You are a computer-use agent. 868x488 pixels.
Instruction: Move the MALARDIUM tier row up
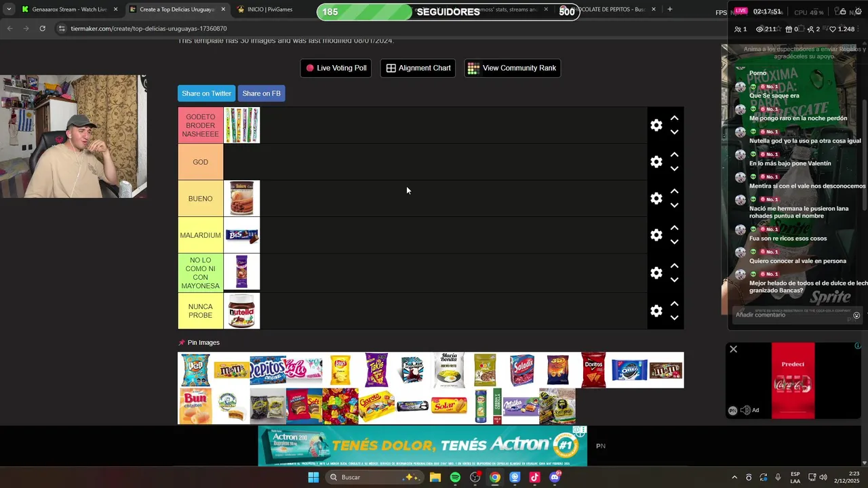point(674,228)
